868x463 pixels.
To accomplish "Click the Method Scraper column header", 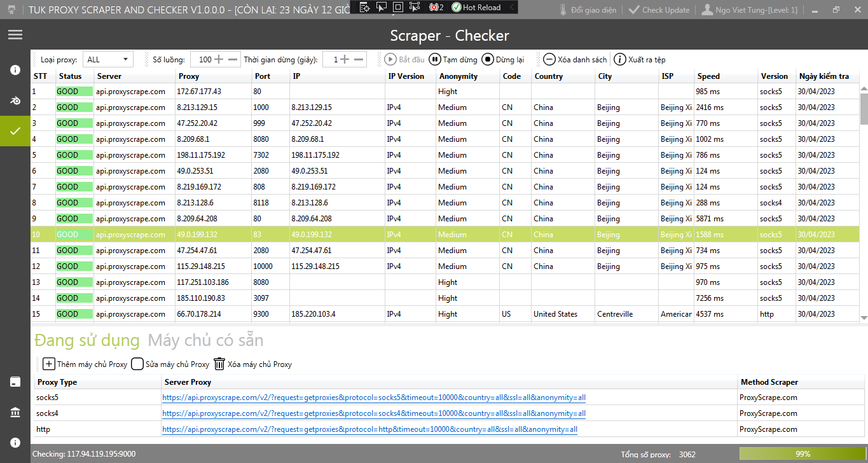I will 801,382.
